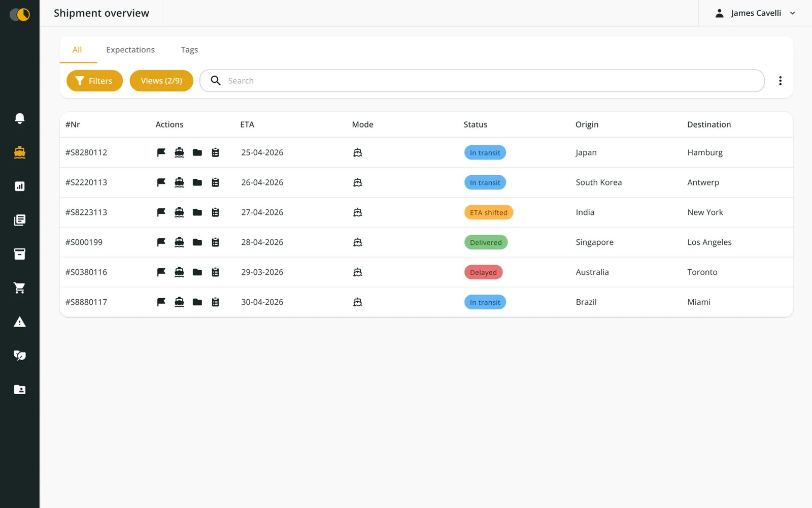Image resolution: width=812 pixels, height=508 pixels.
Task: Open the analytics chart icon in sidebar
Action: pyautogui.click(x=19, y=186)
